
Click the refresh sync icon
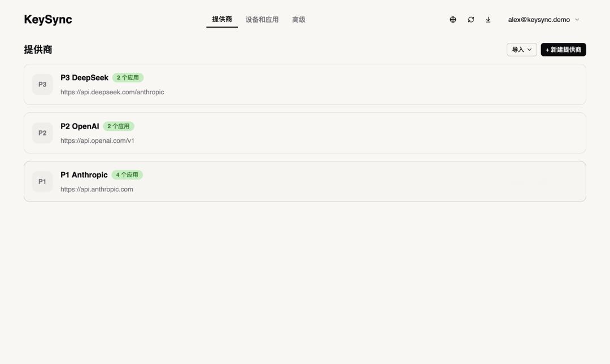(470, 19)
